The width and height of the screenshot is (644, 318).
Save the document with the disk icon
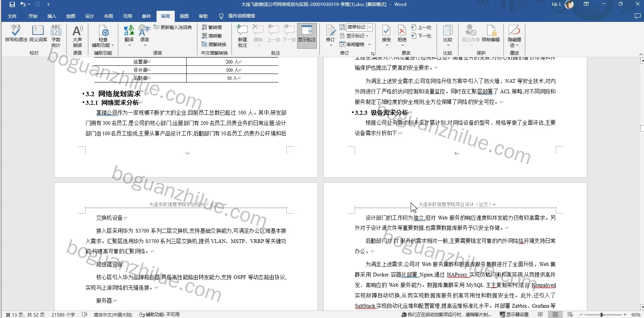coord(12,4)
